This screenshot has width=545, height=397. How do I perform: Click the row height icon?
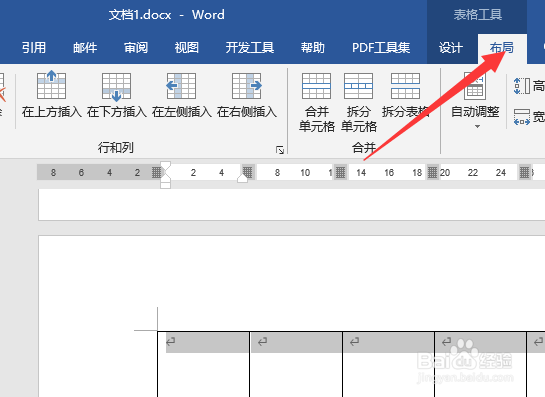[522, 86]
